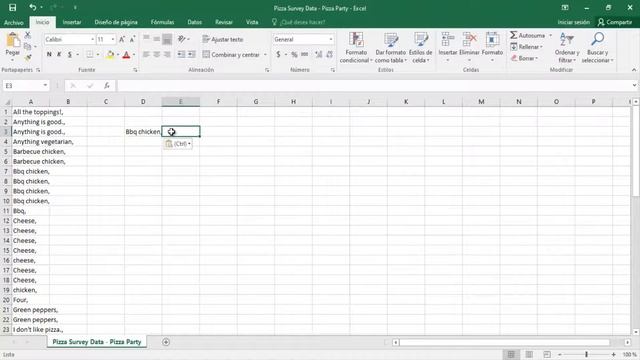Expand Combinar y centrar options
640x360 pixels.
tap(265, 54)
